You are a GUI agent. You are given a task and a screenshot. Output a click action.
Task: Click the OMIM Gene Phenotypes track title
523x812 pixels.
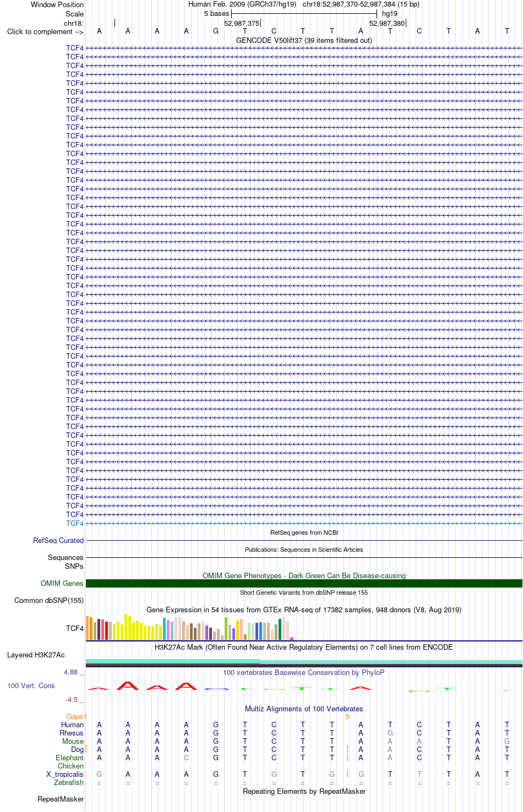(x=304, y=575)
